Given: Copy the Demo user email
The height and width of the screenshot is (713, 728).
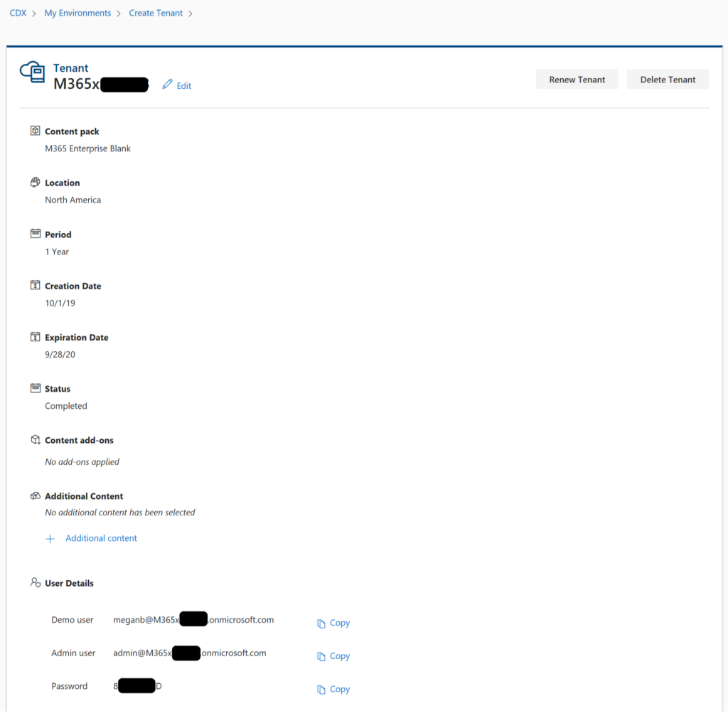Looking at the screenshot, I should [339, 623].
